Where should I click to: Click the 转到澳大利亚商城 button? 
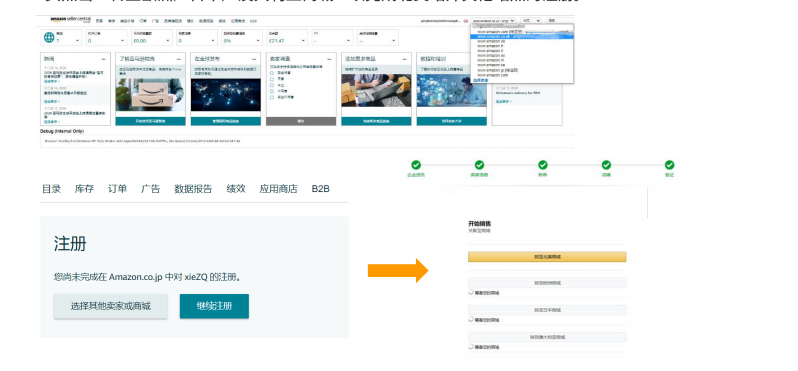547,337
